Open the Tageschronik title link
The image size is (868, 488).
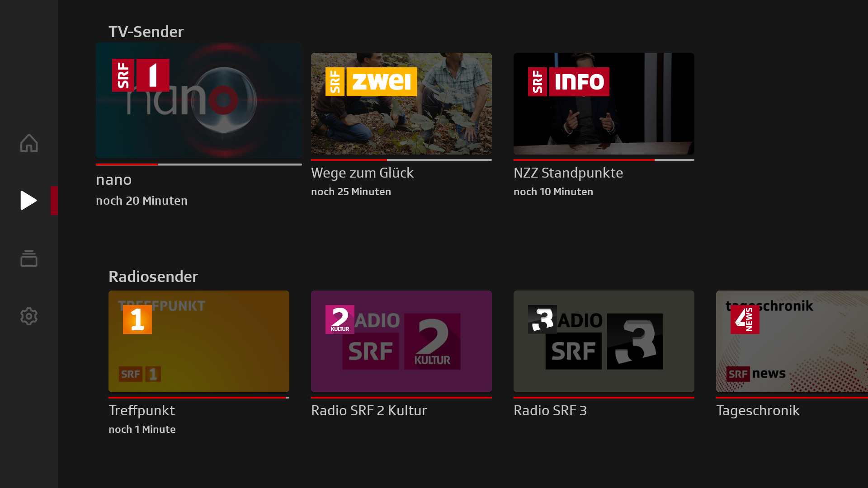(x=758, y=410)
